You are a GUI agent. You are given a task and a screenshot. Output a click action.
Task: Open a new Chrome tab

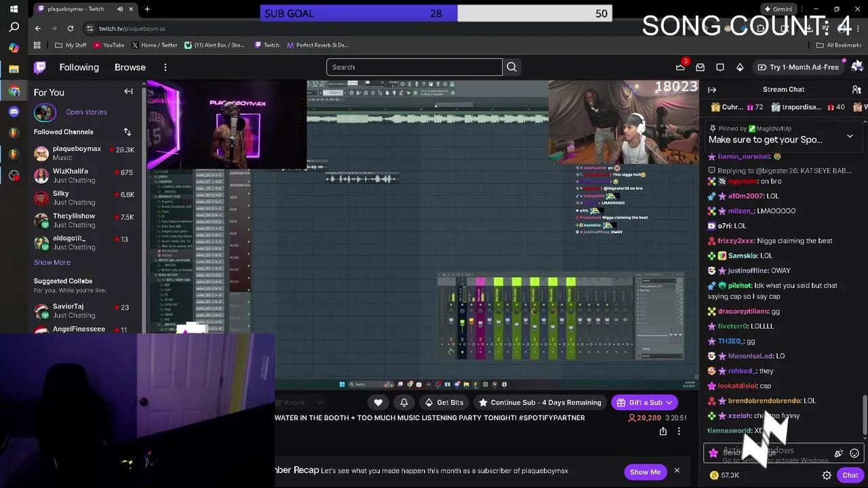pyautogui.click(x=147, y=9)
